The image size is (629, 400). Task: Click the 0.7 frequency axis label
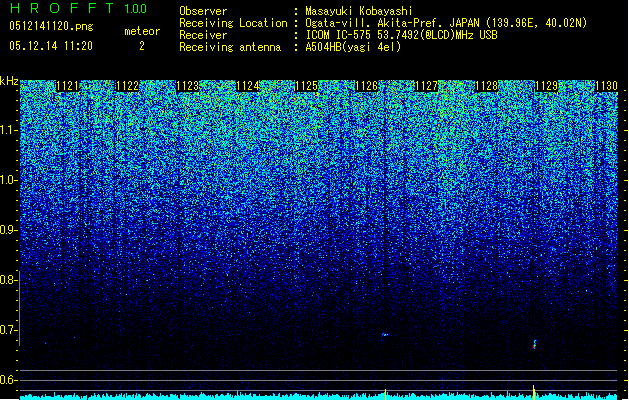[9, 330]
